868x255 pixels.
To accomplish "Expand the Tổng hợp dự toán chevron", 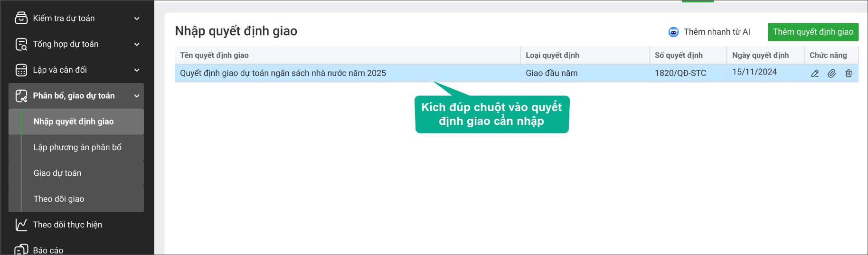I will pos(137,44).
